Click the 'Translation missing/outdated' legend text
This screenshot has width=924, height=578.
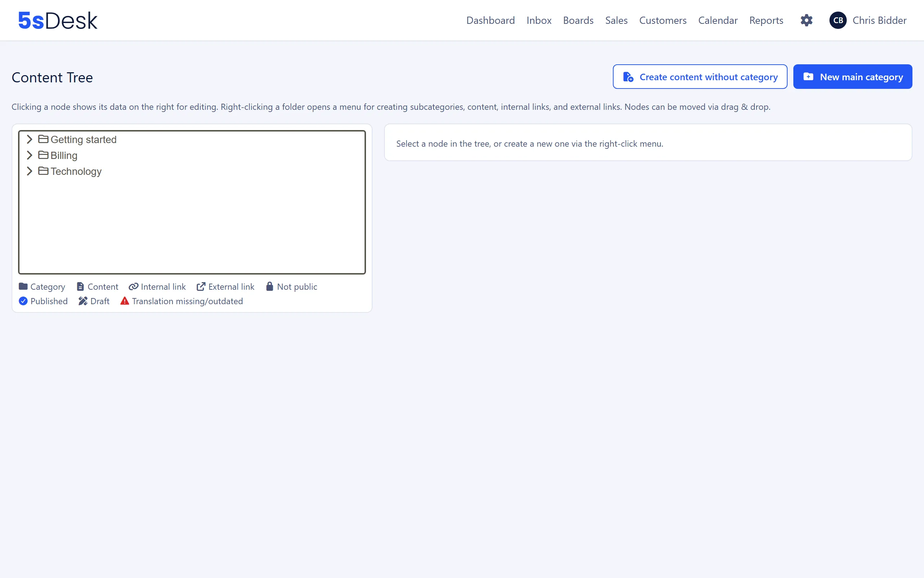pyautogui.click(x=187, y=301)
